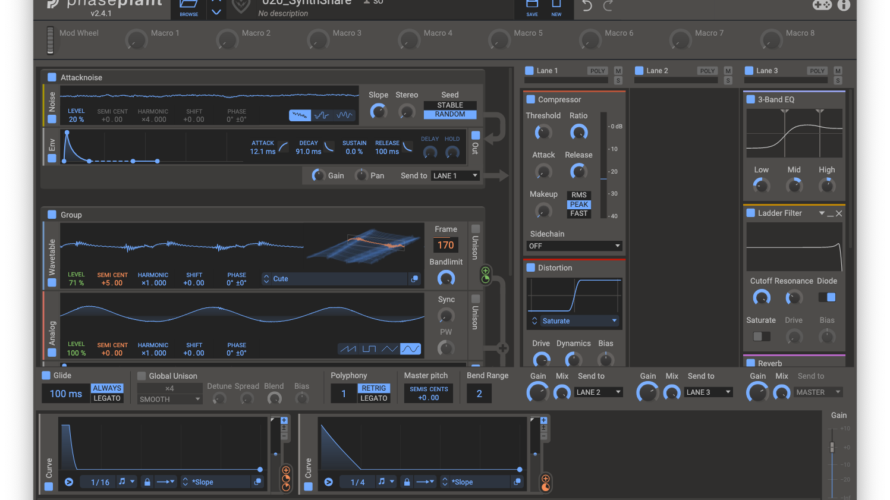Screen dimensions: 890x500
Task: Select the second noise waveform type icon
Action: (322, 115)
